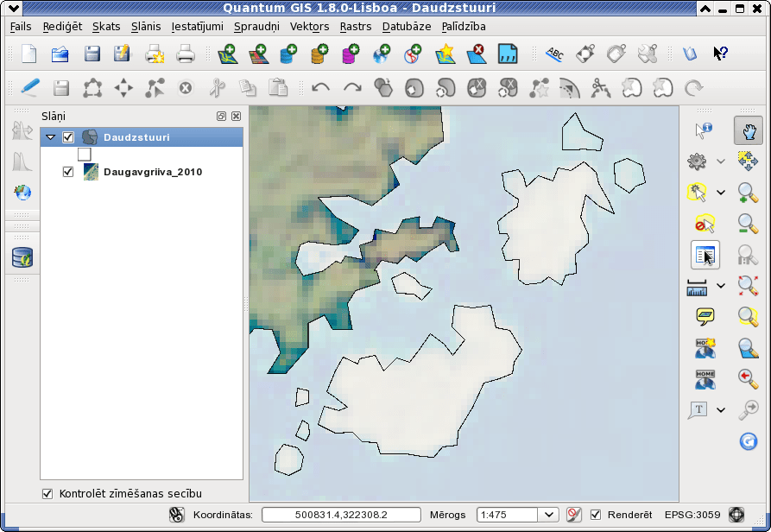Click the Koordinātas input field
Screen dimensions: 771x532
341,515
